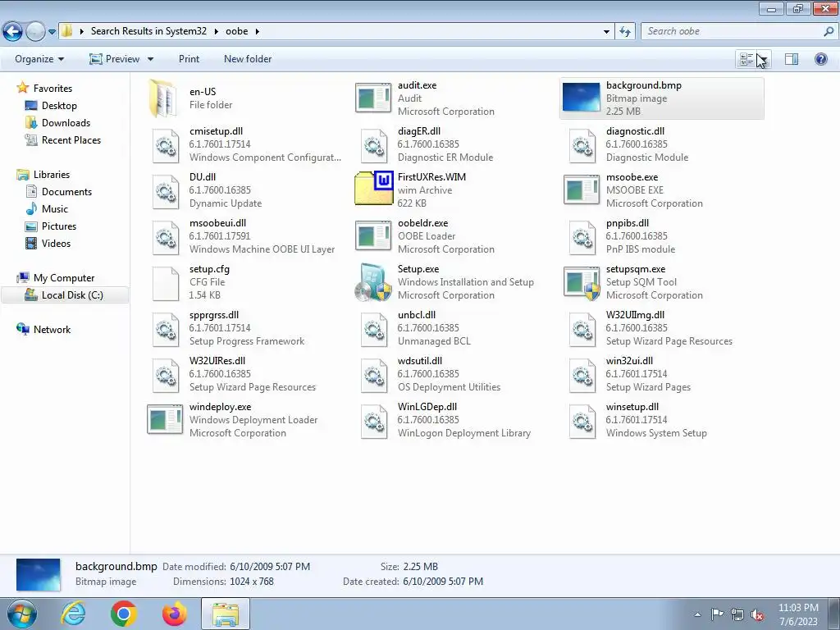The height and width of the screenshot is (630, 840).
Task: Change the view with the view icon
Action: pyautogui.click(x=746, y=59)
